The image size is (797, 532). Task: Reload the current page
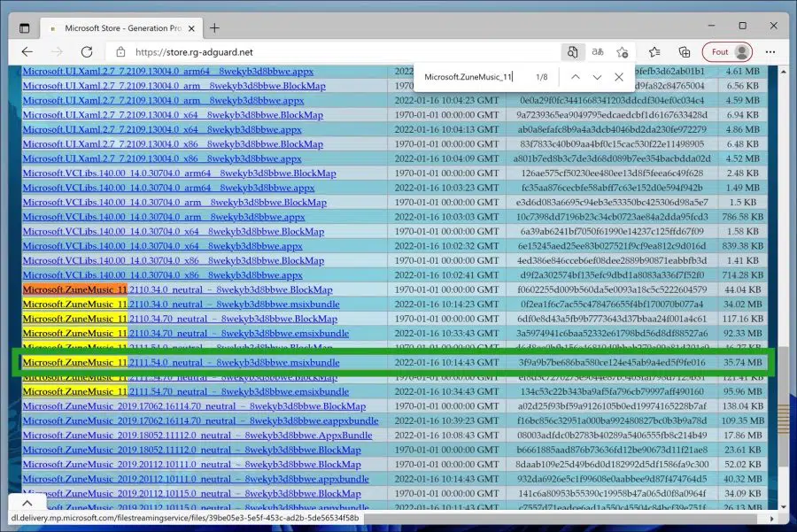click(x=87, y=52)
